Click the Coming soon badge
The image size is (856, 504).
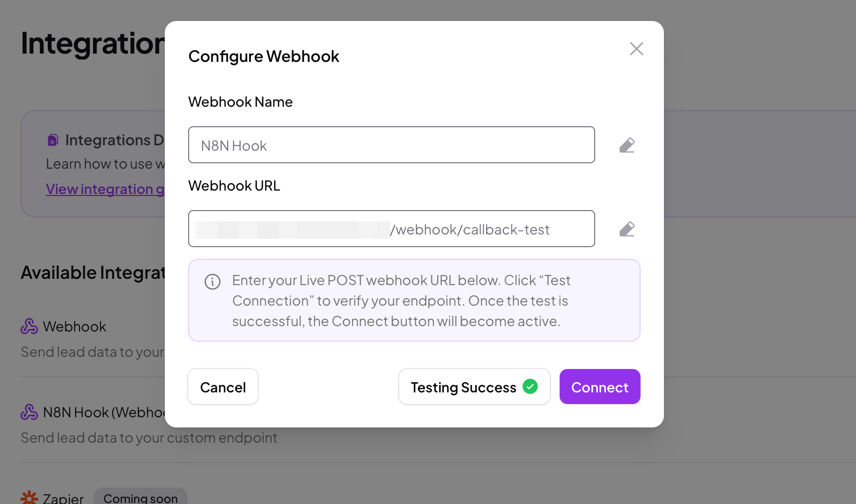click(x=140, y=497)
